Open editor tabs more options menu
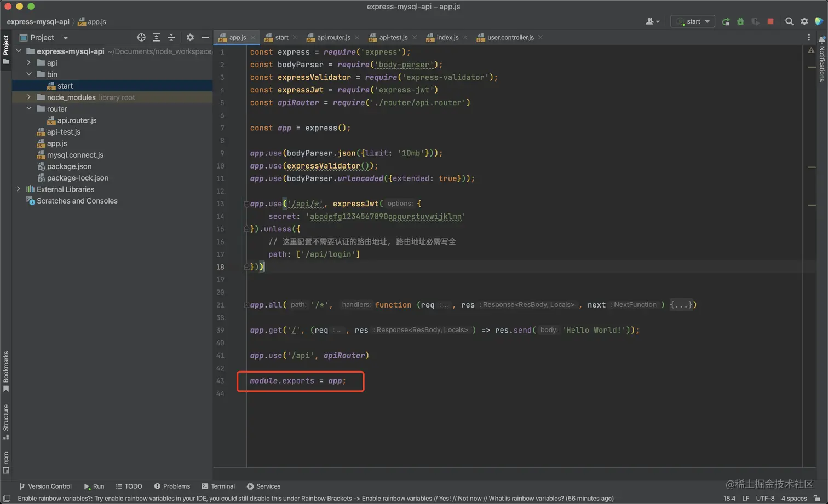This screenshot has height=504, width=828. (809, 37)
